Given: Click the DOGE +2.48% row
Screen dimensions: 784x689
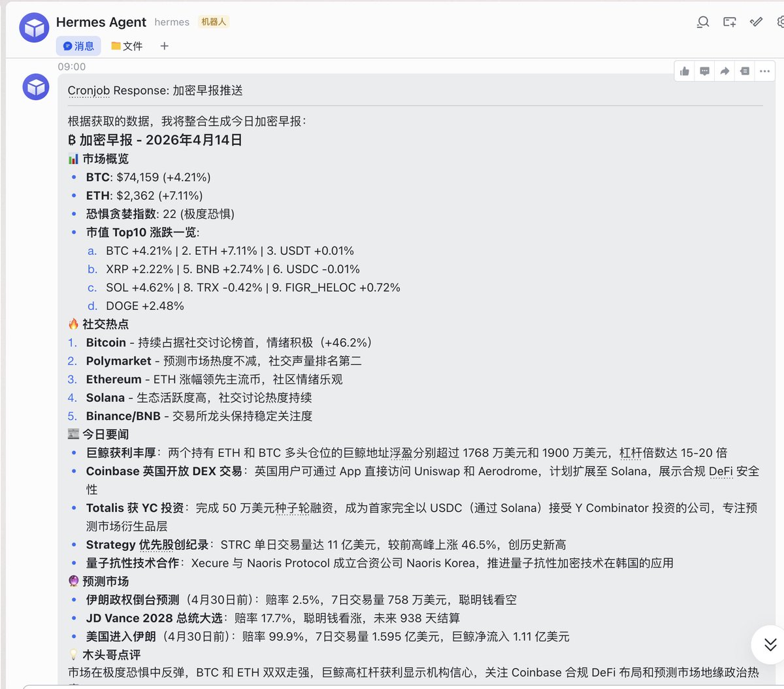Looking at the screenshot, I should 145,306.
